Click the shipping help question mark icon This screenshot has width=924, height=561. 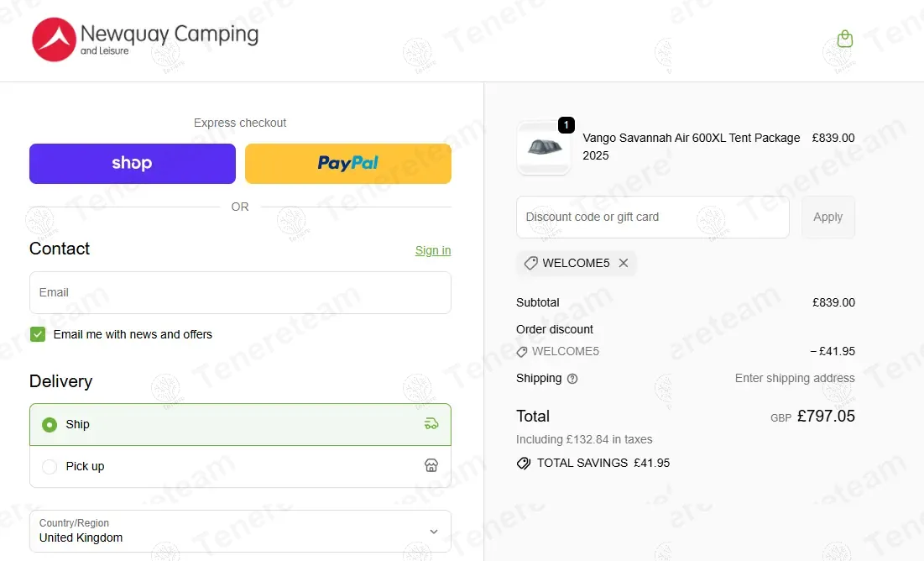click(572, 379)
